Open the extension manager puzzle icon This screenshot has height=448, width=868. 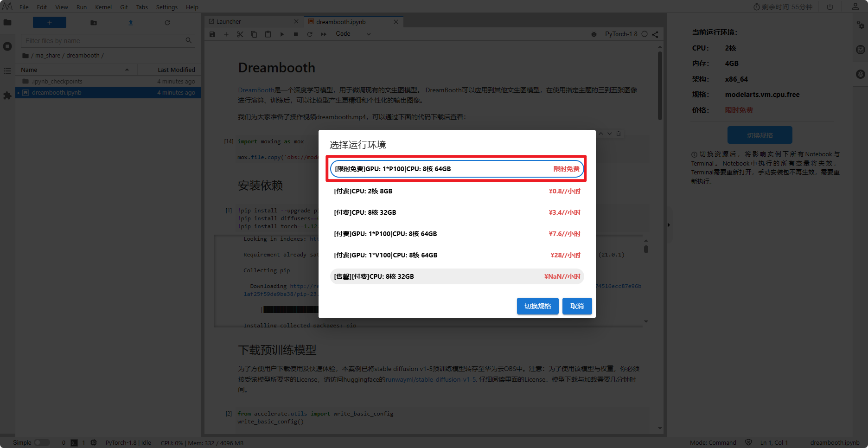coord(7,96)
